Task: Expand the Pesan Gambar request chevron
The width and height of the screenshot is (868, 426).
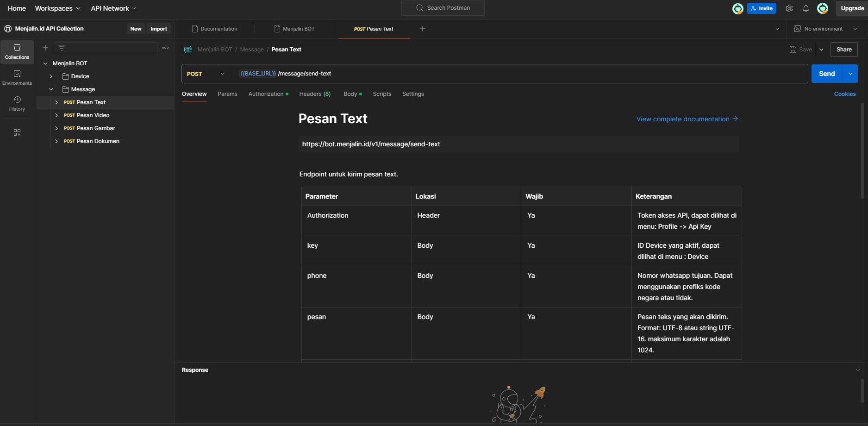Action: pyautogui.click(x=56, y=128)
